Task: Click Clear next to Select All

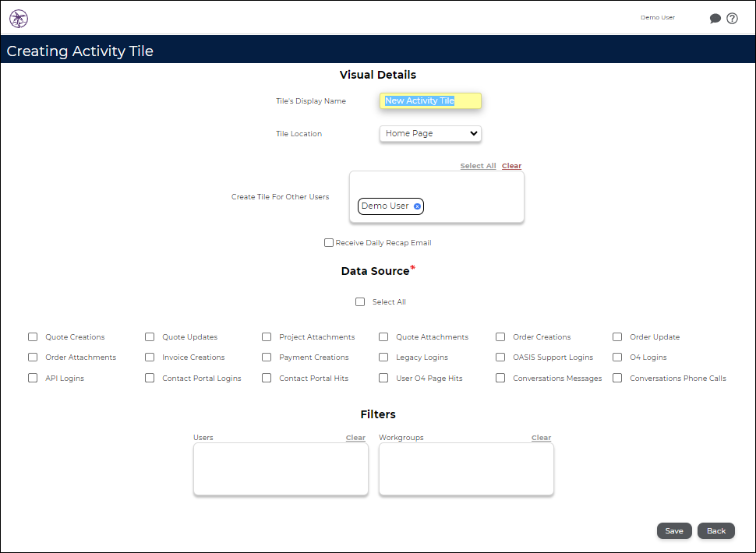Action: (x=511, y=165)
